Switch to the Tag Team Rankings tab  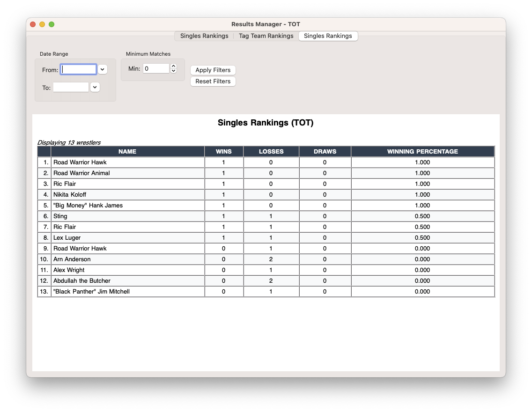coord(266,36)
